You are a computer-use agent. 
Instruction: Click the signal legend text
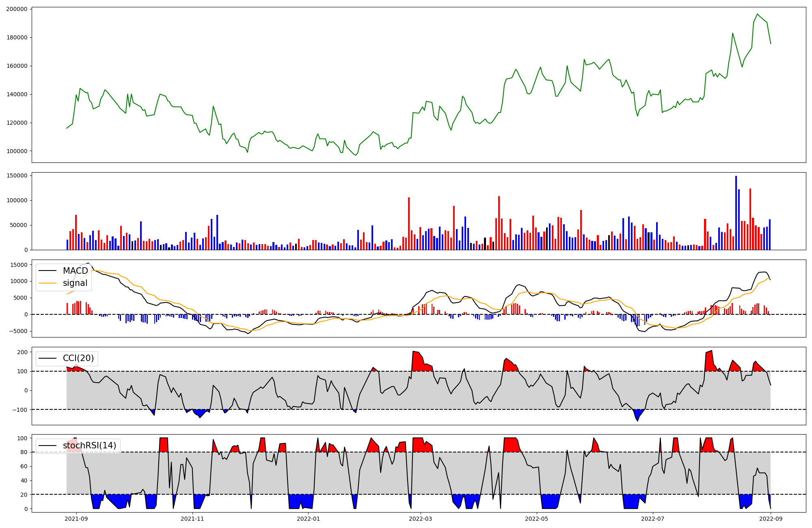pyautogui.click(x=75, y=283)
